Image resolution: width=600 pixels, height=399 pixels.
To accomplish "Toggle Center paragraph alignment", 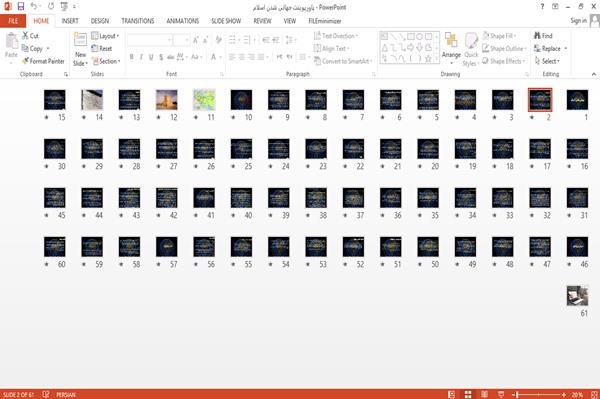I will 241,57.
